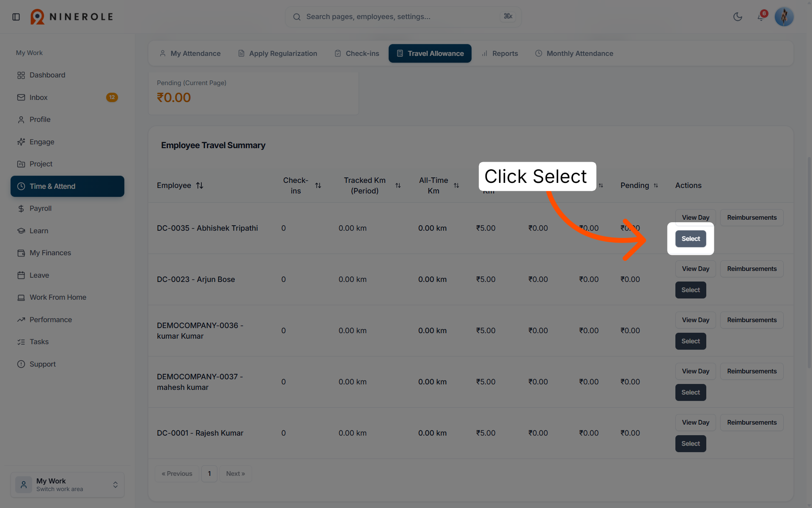Open the Leave section
This screenshot has width=812, height=508.
(67, 275)
